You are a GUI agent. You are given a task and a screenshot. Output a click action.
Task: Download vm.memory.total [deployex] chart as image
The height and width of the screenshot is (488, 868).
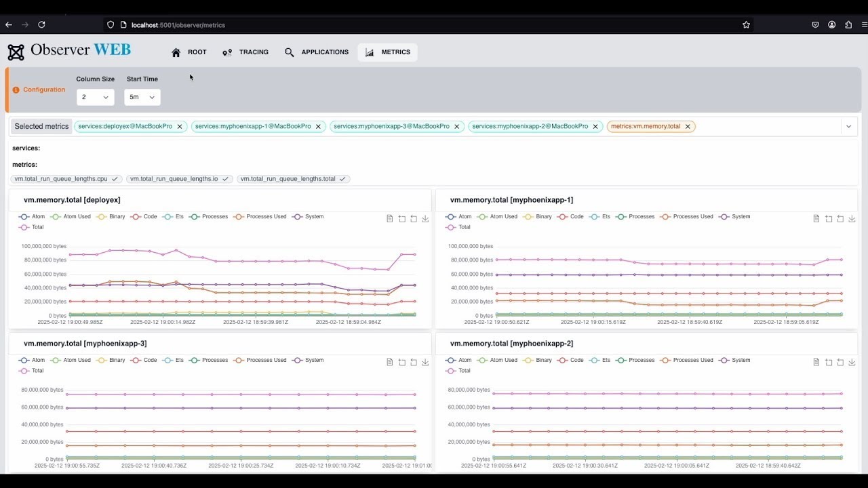(x=425, y=218)
